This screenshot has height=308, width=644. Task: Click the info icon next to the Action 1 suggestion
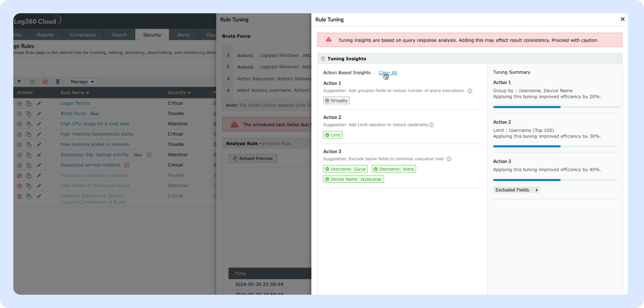pos(470,91)
